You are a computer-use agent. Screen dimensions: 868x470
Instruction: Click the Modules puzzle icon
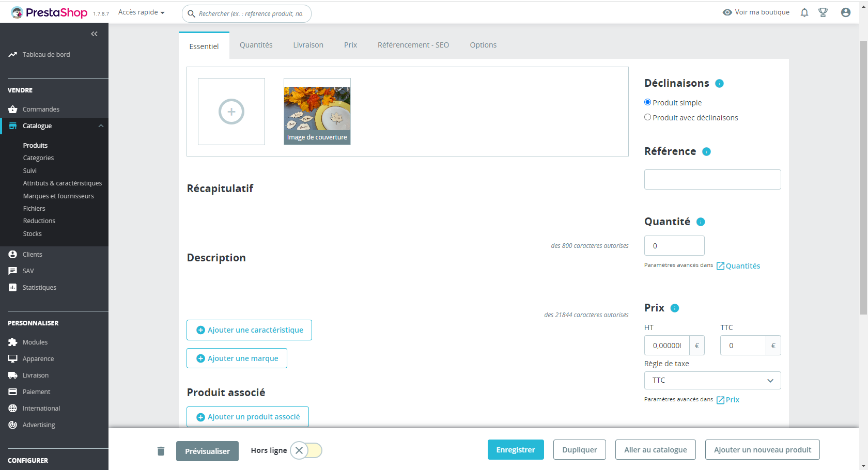13,342
